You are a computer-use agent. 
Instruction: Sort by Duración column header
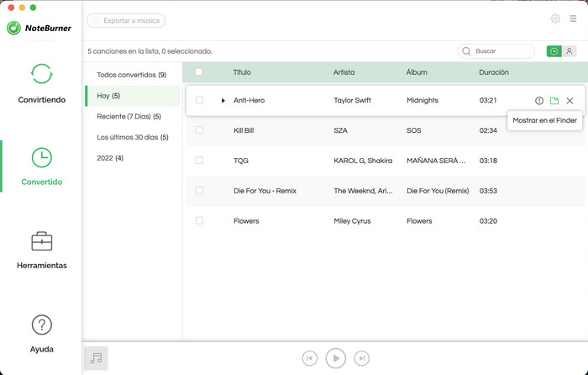(494, 72)
